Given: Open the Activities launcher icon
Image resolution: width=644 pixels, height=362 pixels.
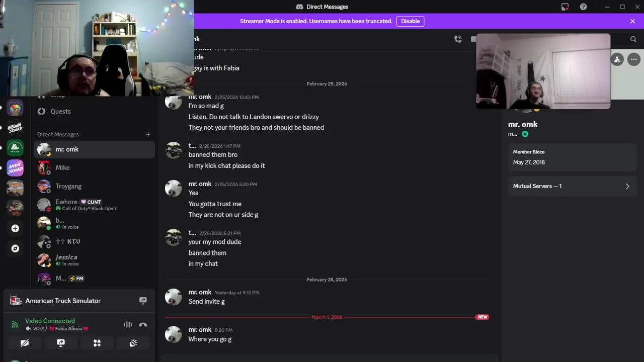Looking at the screenshot, I should [x=97, y=343].
